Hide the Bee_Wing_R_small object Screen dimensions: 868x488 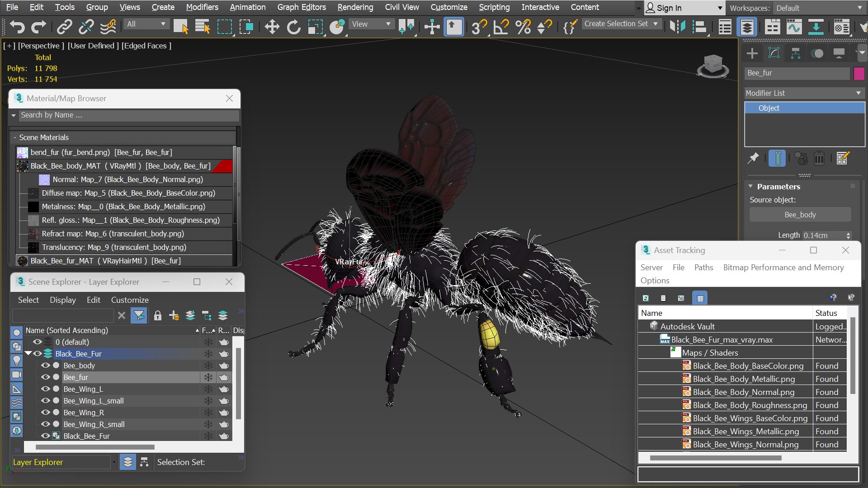click(x=46, y=424)
